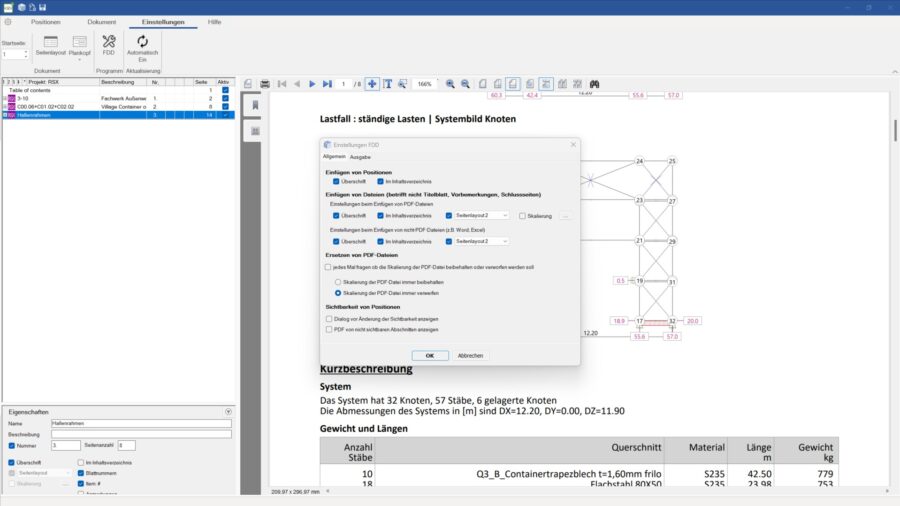The image size is (900, 506).
Task: Expand the Plankopf dropdown arrow
Action: (78, 59)
